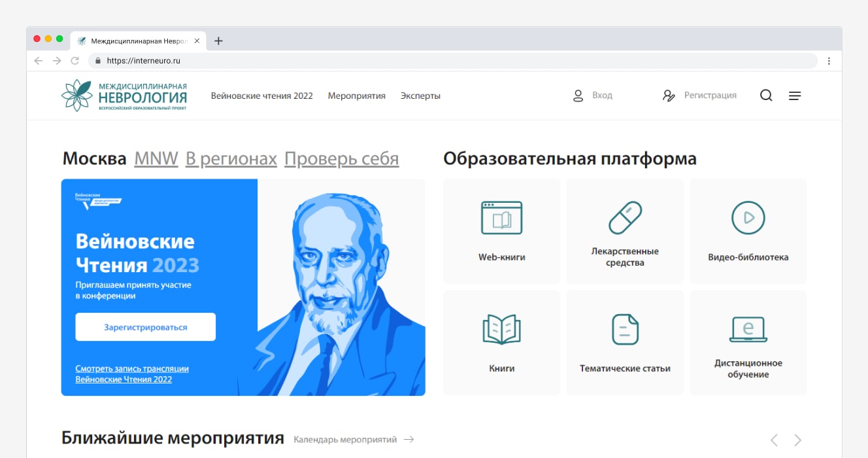Select the Междисциплинарная Невро browser tab
Image resolution: width=868 pixels, height=458 pixels.
click(x=137, y=41)
